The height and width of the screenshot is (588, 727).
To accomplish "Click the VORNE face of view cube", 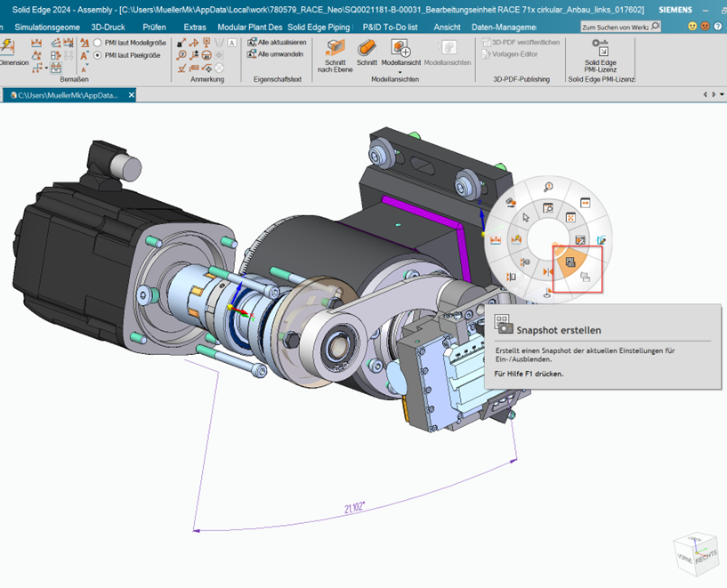I will [x=685, y=558].
